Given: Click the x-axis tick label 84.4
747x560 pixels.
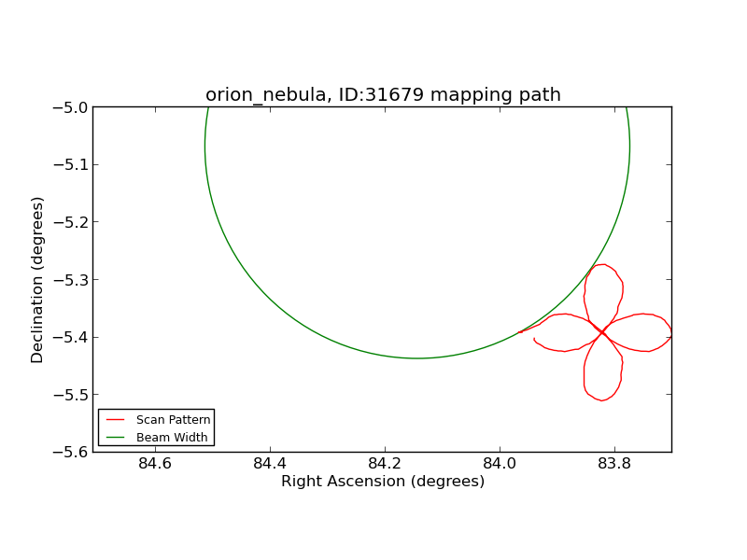Looking at the screenshot, I should point(270,463).
